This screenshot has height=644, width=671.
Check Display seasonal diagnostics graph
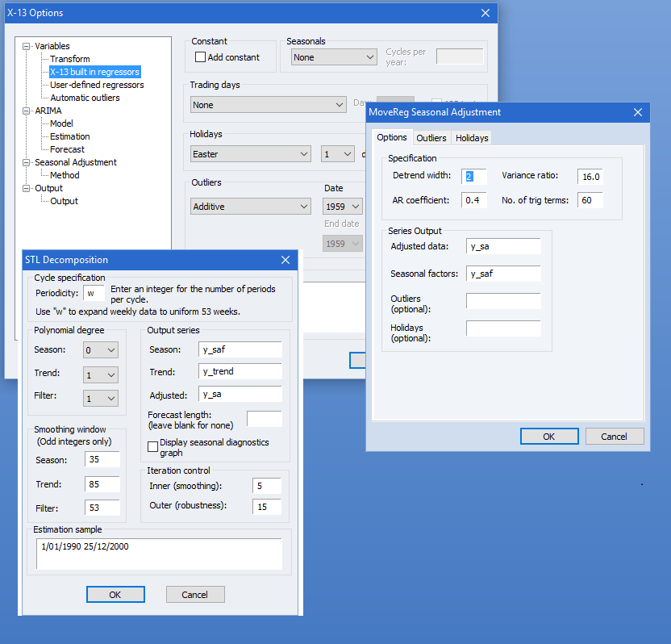(x=153, y=447)
